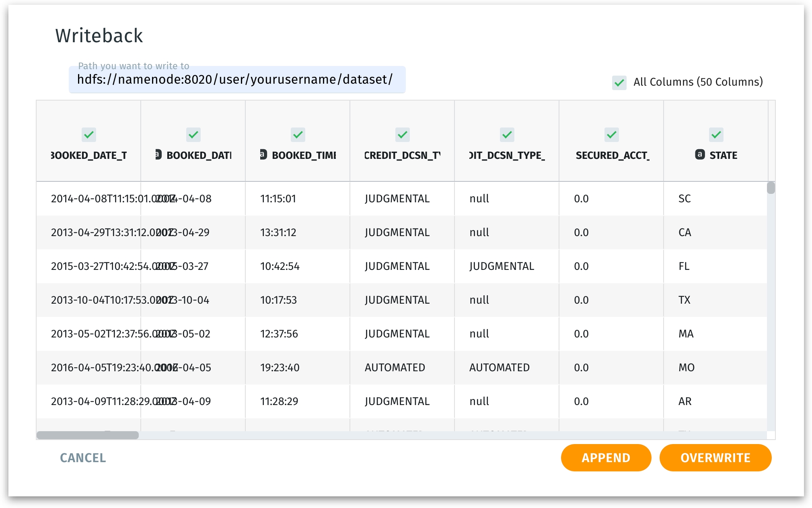Toggle the BOOKED_DATE_T first column checkbox
812x508 pixels.
tap(88, 135)
